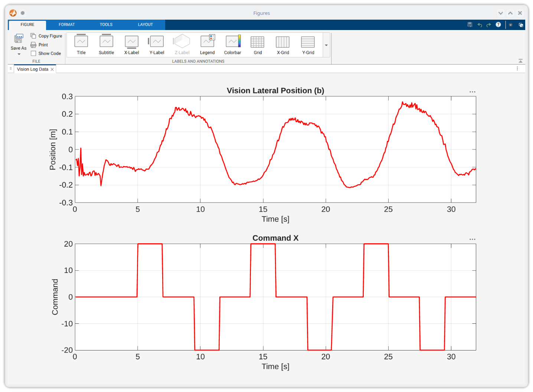The height and width of the screenshot is (392, 533).
Task: Click the undo arrow in title toolbar
Action: pos(480,25)
